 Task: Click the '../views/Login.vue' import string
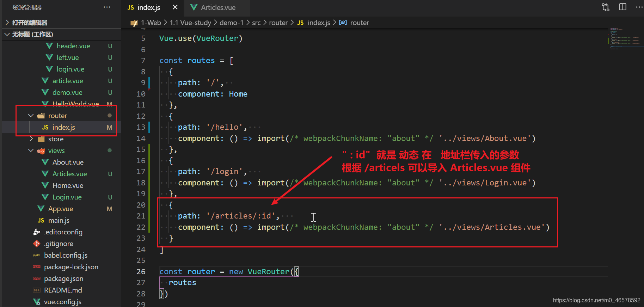click(x=485, y=183)
